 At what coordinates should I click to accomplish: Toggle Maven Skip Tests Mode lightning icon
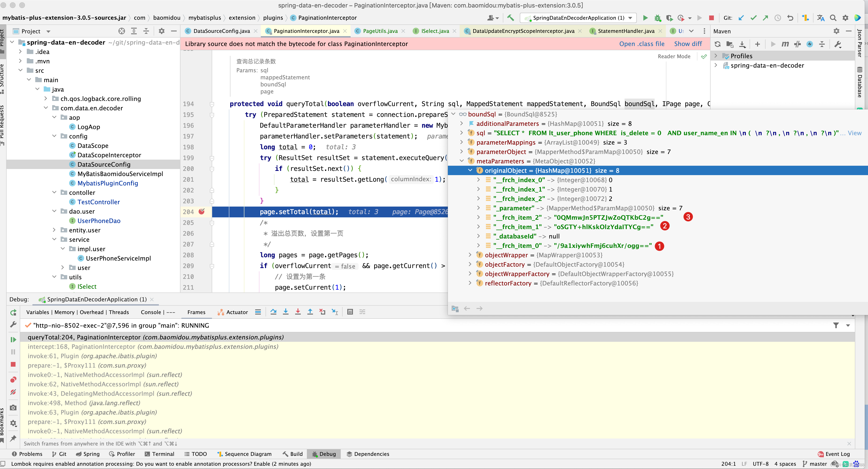click(x=809, y=44)
